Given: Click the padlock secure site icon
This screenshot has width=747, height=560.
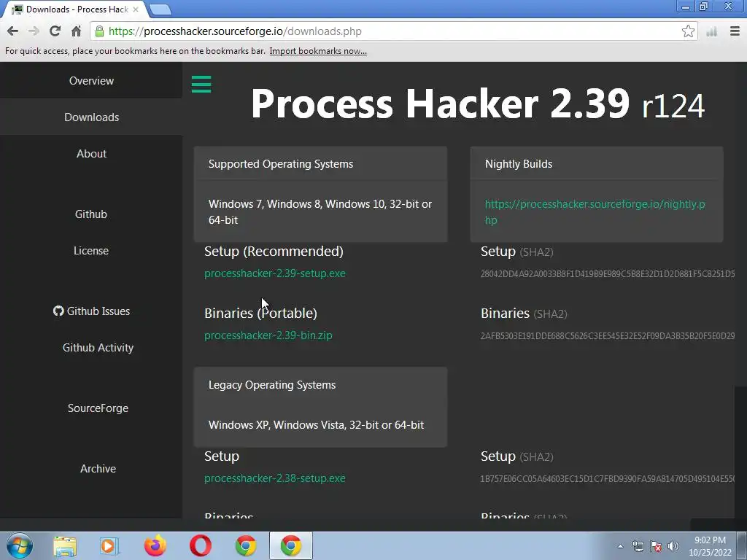Looking at the screenshot, I should [x=99, y=31].
